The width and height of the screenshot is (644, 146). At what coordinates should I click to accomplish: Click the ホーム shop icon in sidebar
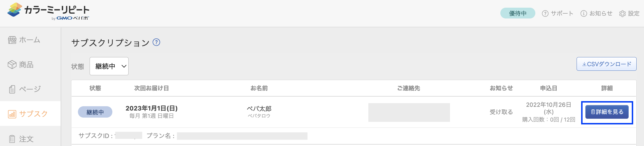tap(12, 40)
